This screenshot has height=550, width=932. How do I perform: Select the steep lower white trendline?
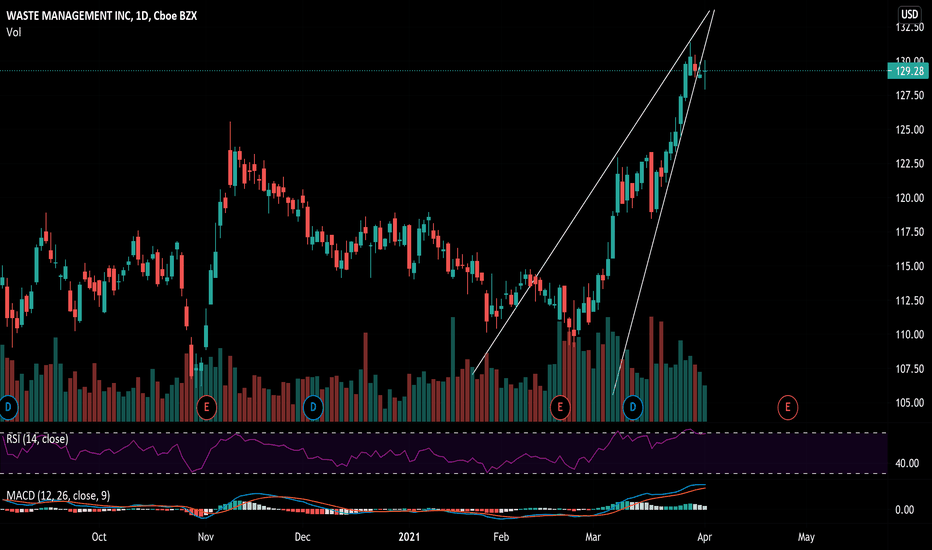[x=663, y=202]
